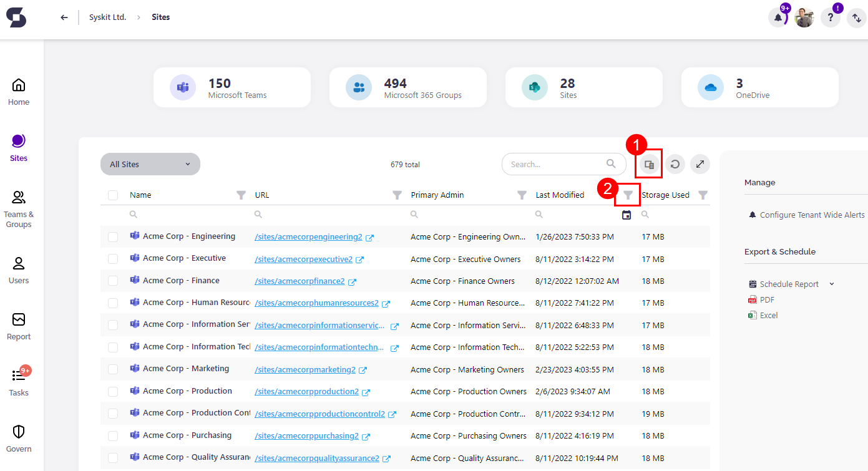868x471 pixels.
Task: Open the help question mark icon
Action: click(830, 18)
